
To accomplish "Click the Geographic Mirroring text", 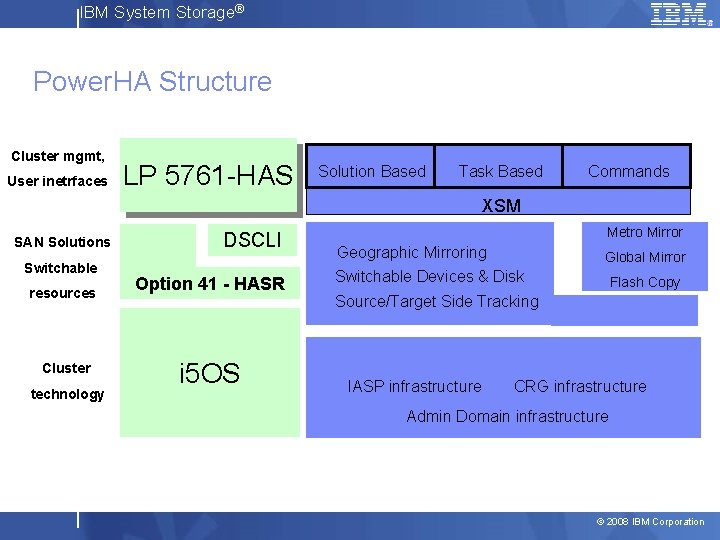I will point(412,252).
